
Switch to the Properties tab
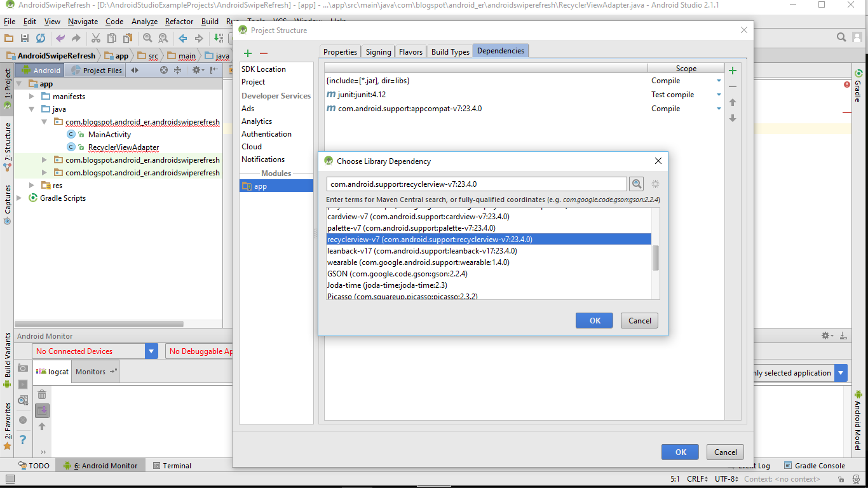click(340, 52)
